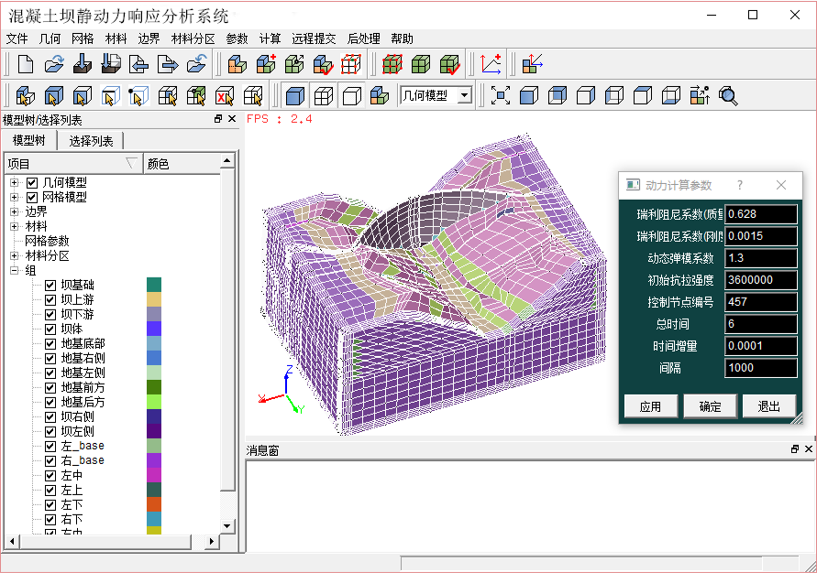Screen dimensions: 817x573
Task: Switch to solid shaded blue cube display
Action: (x=295, y=96)
